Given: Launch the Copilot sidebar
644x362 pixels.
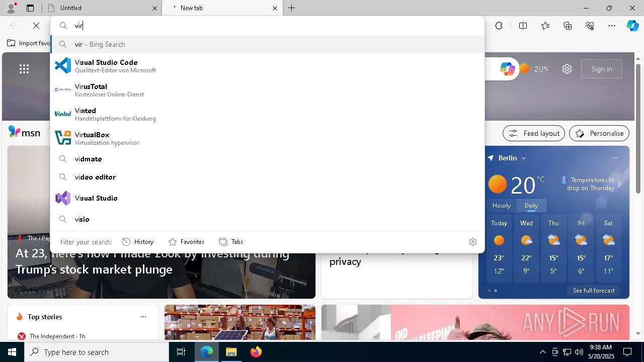Looking at the screenshot, I should (632, 26).
